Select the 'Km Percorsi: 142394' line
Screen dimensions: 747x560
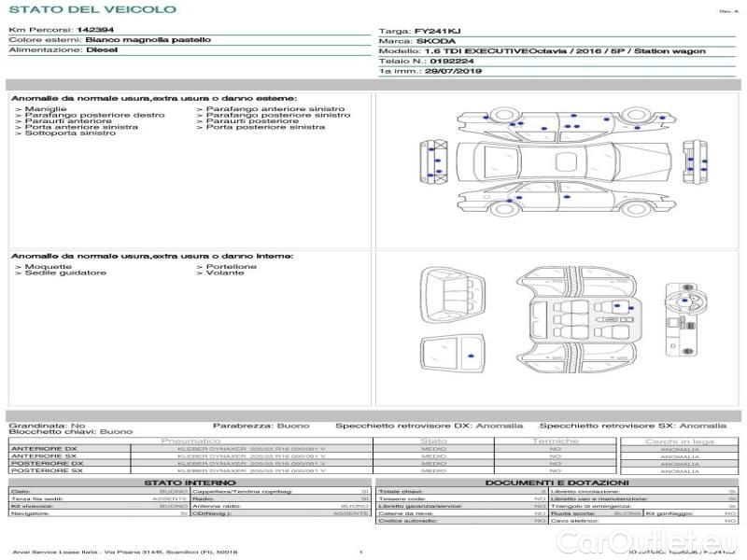[x=61, y=30]
